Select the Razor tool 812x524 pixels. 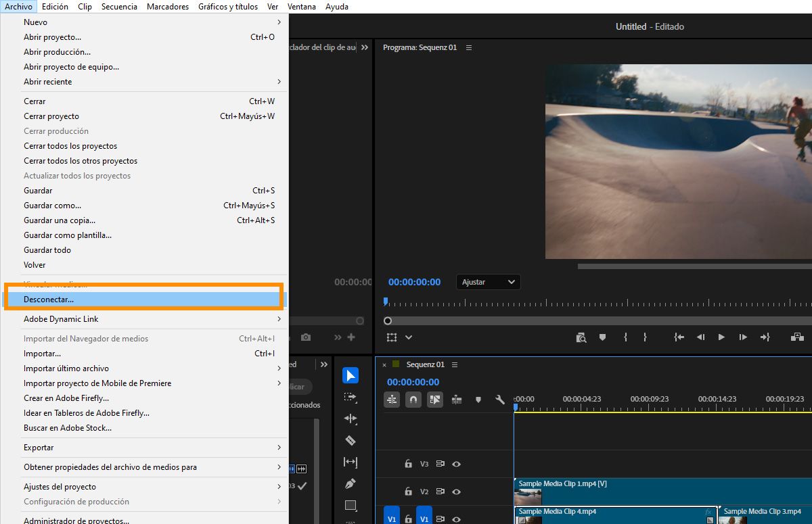point(351,440)
